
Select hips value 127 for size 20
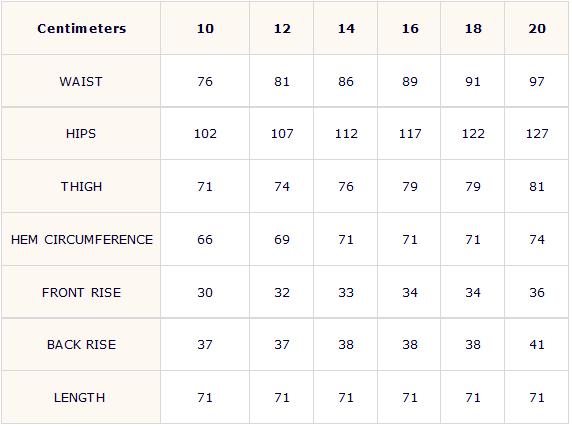pyautogui.click(x=537, y=134)
